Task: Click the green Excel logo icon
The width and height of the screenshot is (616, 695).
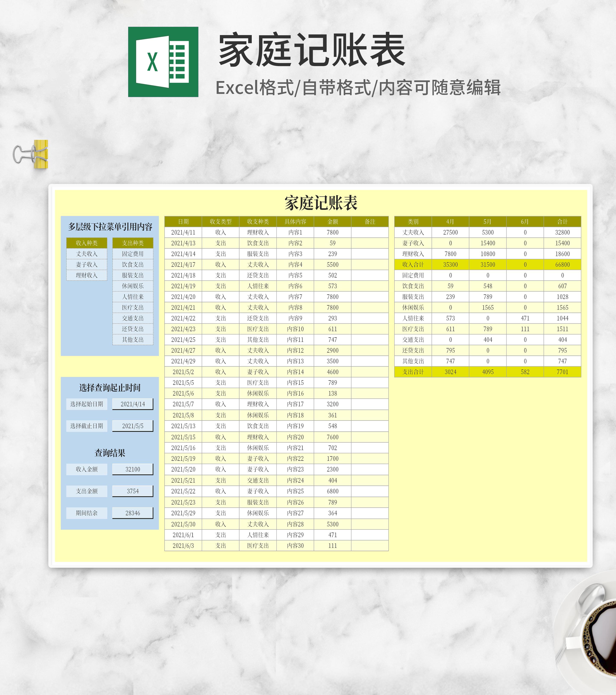Action: 163,62
